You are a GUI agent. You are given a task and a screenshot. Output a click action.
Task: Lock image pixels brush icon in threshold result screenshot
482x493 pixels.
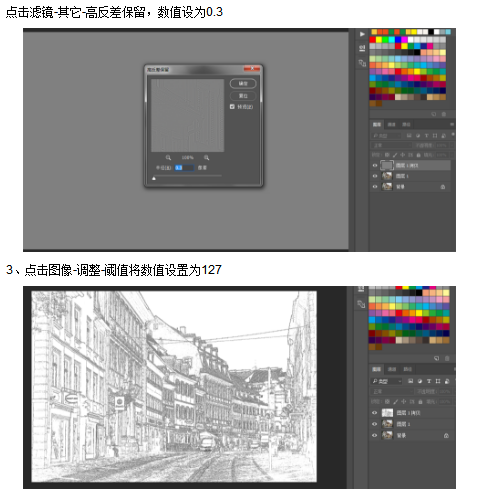[x=396, y=402]
